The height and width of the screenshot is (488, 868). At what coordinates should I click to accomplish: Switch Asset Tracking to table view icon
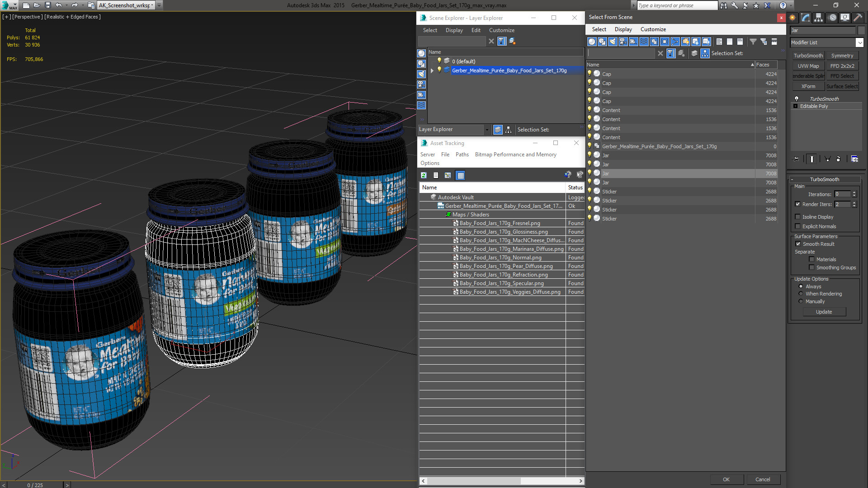[x=460, y=175]
